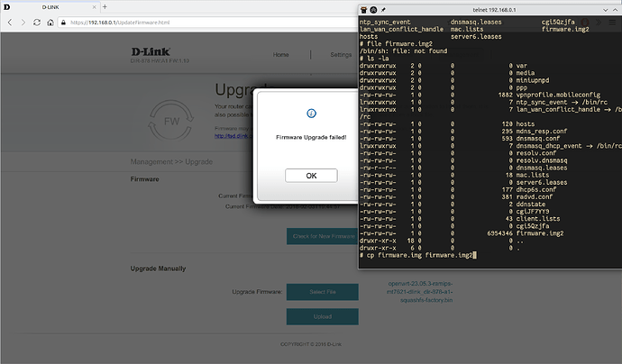The width and height of the screenshot is (622, 364).
Task: Select the D-LINK browser tab
Action: click(50, 7)
